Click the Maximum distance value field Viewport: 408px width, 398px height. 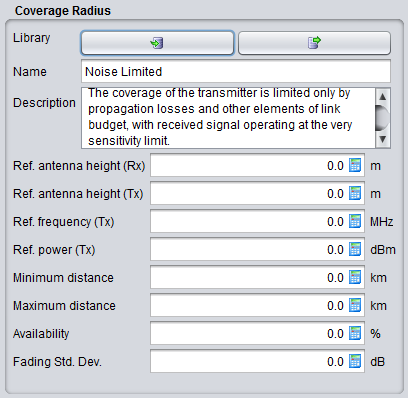(257, 305)
